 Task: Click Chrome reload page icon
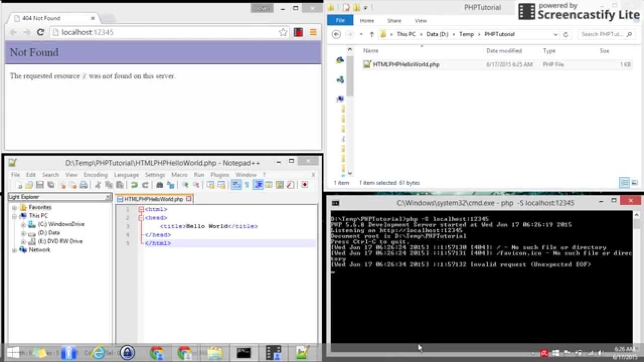tap(41, 32)
